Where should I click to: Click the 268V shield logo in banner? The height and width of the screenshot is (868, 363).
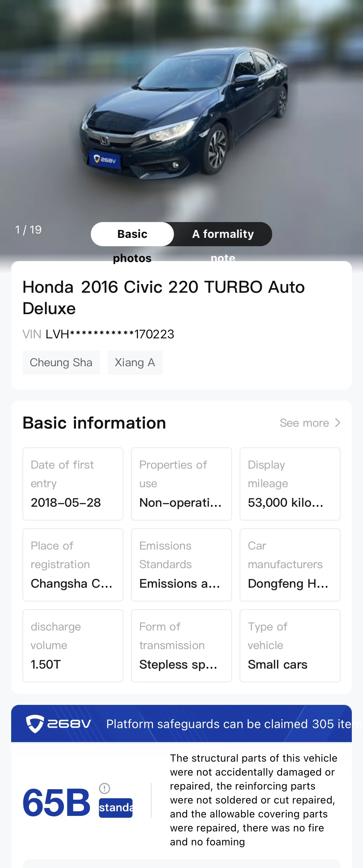pyautogui.click(x=35, y=724)
